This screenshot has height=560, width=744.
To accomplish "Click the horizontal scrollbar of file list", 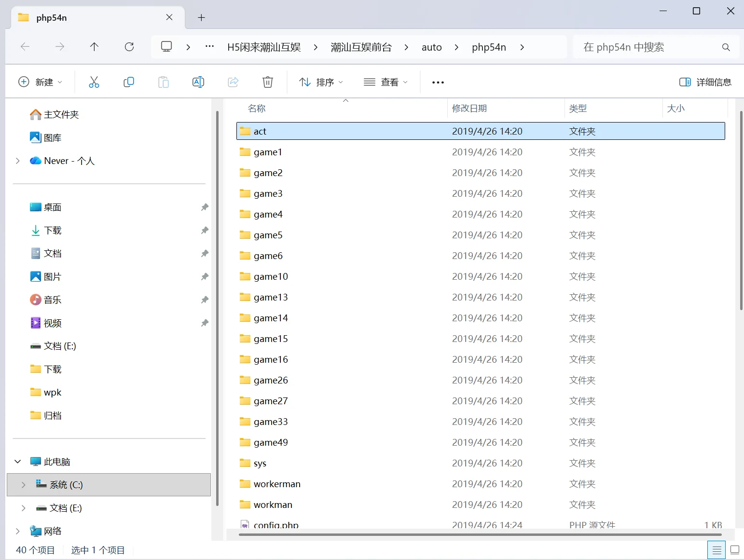I will [x=480, y=534].
